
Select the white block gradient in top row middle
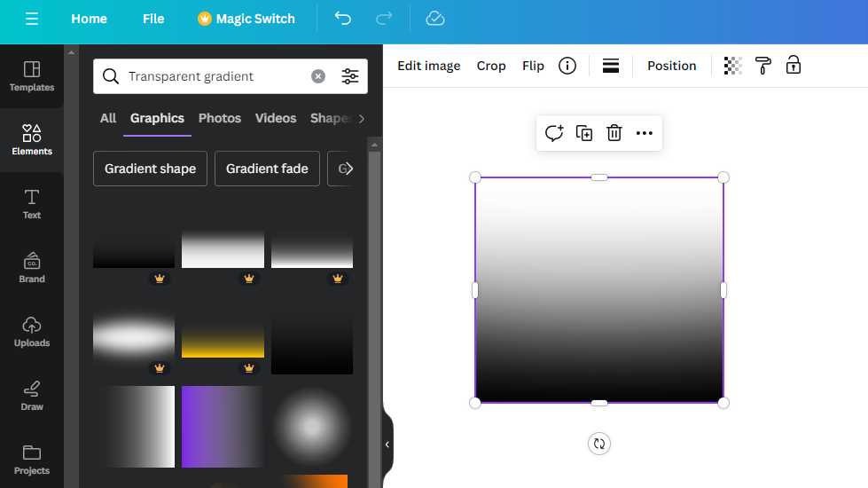223,249
